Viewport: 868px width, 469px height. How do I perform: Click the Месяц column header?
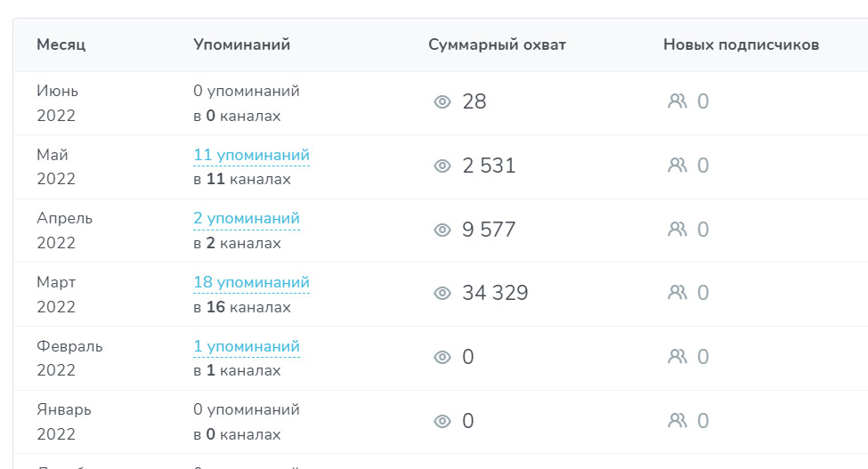(61, 44)
